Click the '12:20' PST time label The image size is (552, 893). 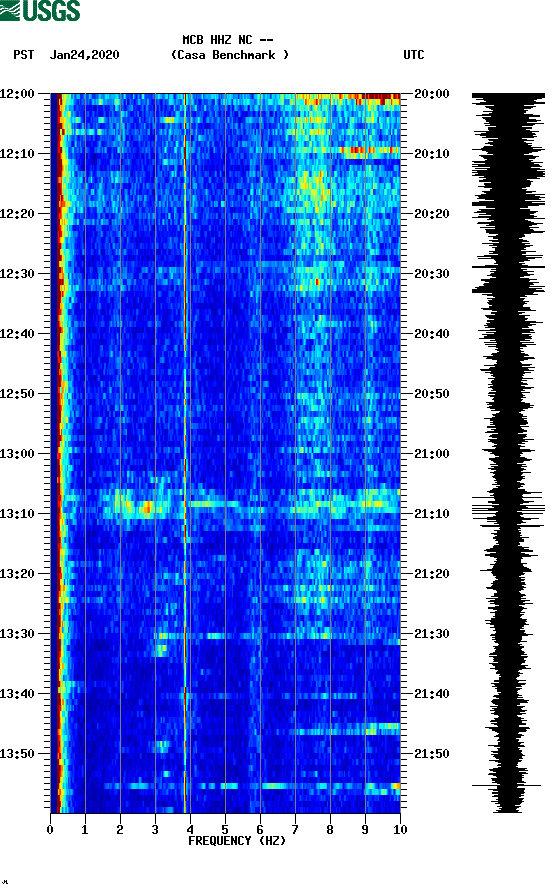(x=17, y=214)
